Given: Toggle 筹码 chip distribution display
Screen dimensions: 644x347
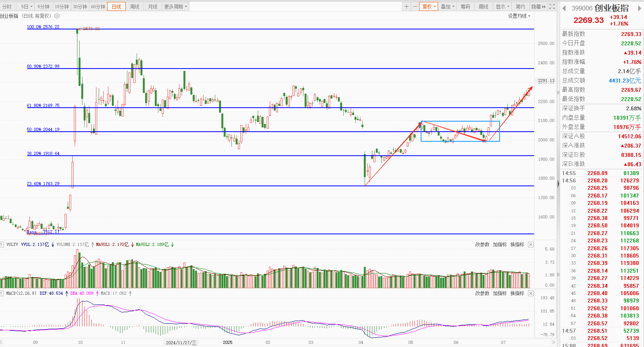Looking at the screenshot, I should pyautogui.click(x=465, y=7).
